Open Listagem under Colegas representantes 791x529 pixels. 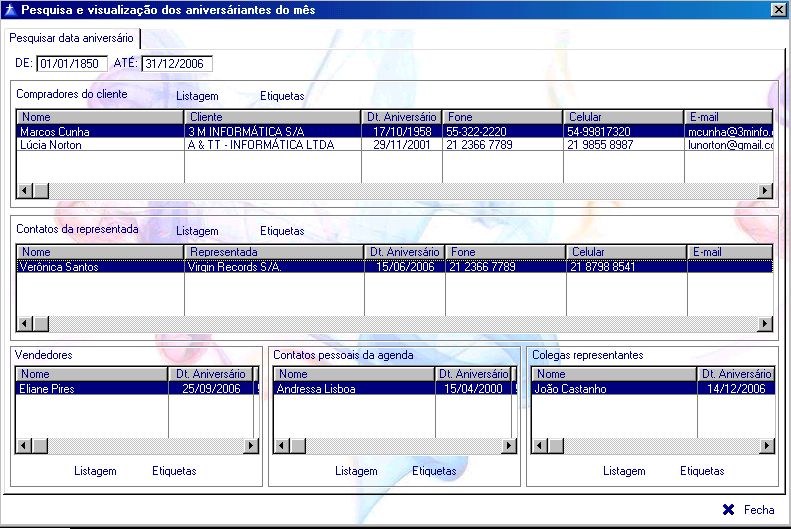click(624, 471)
